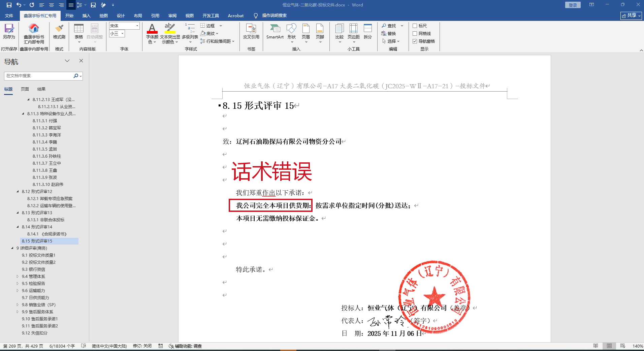Open line spacing from the quick access toolbar

point(80,5)
